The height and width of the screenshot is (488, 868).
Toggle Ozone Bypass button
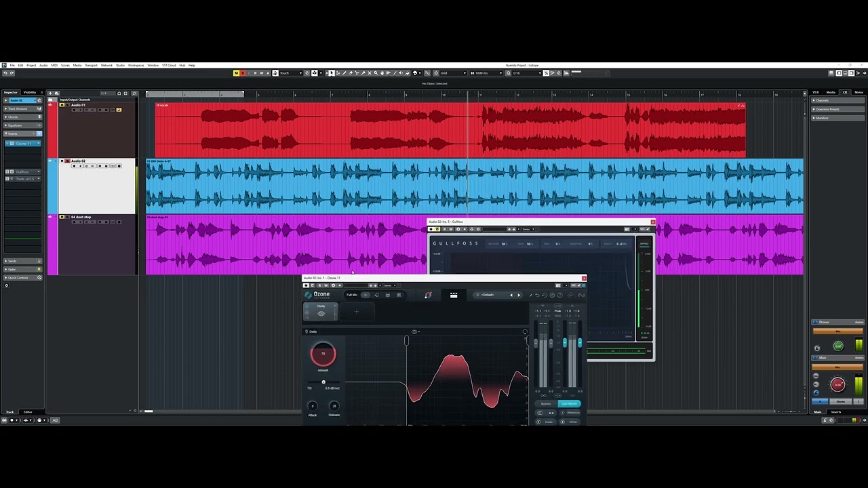pyautogui.click(x=546, y=404)
